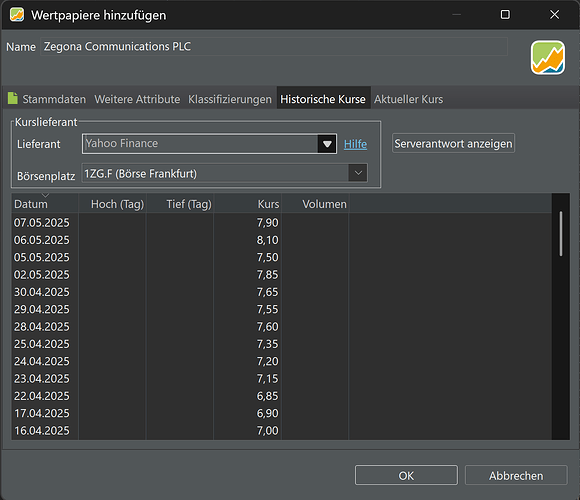Click the green document icon beside Stammdaten

tap(13, 98)
